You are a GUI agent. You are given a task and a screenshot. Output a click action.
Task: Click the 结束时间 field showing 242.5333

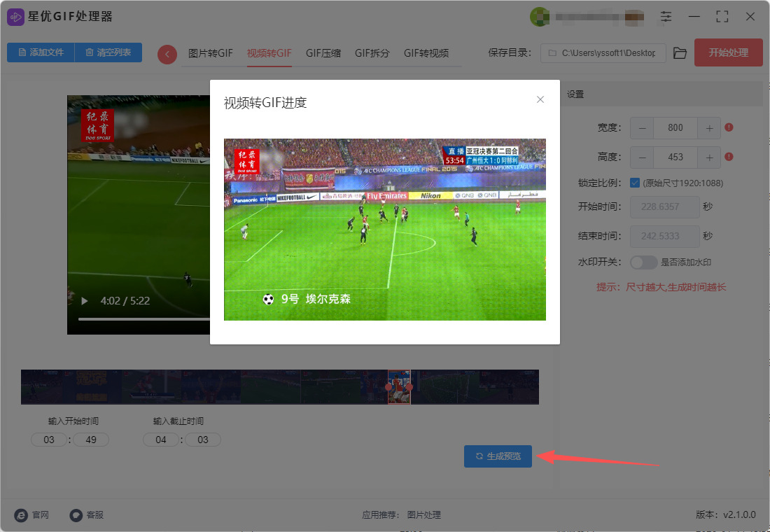point(664,237)
